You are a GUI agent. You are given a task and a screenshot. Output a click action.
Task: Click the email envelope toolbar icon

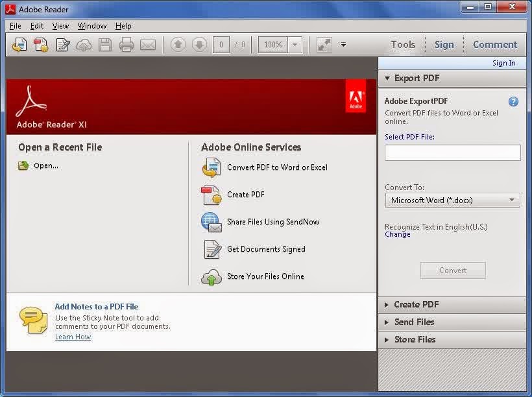point(148,45)
